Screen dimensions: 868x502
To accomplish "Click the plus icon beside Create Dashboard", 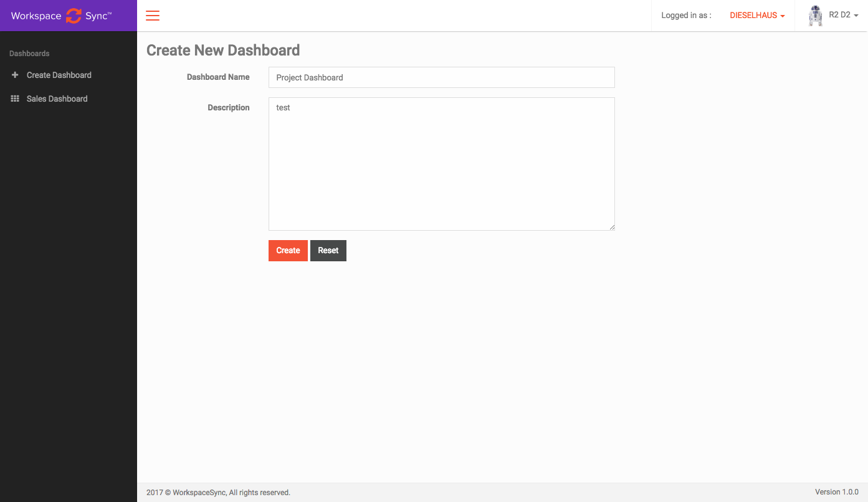I will click(x=15, y=75).
